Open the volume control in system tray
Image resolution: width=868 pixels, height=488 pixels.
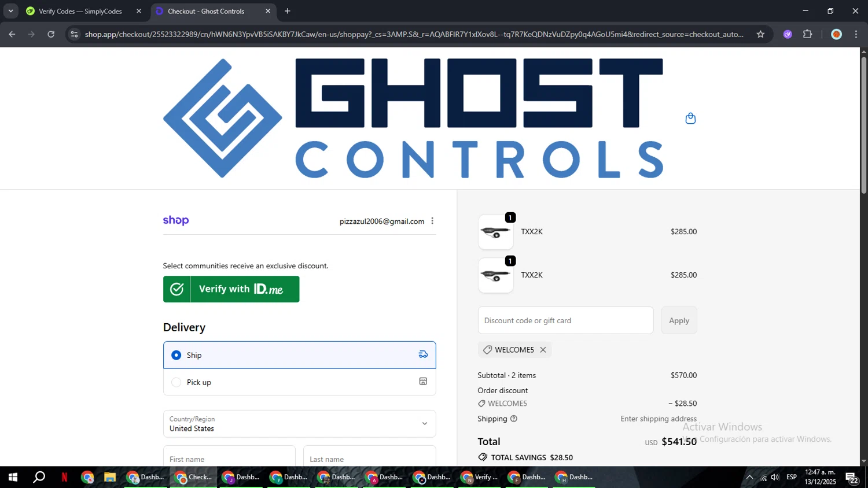pos(775,477)
